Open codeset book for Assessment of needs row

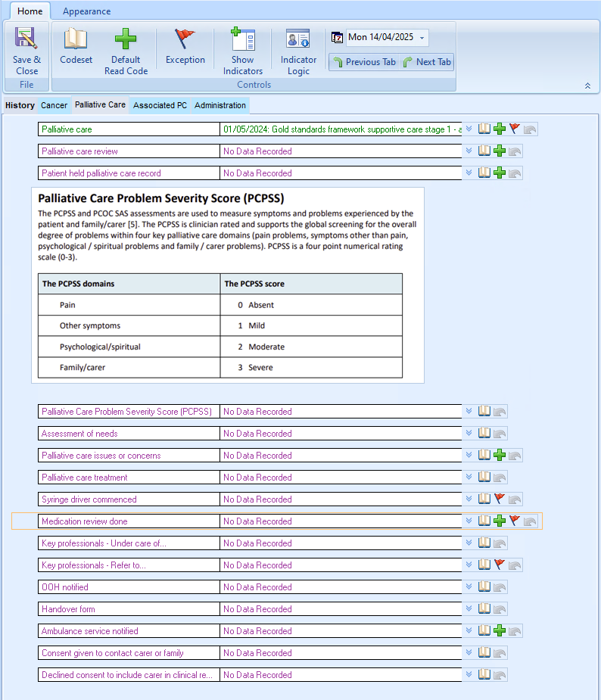(484, 433)
